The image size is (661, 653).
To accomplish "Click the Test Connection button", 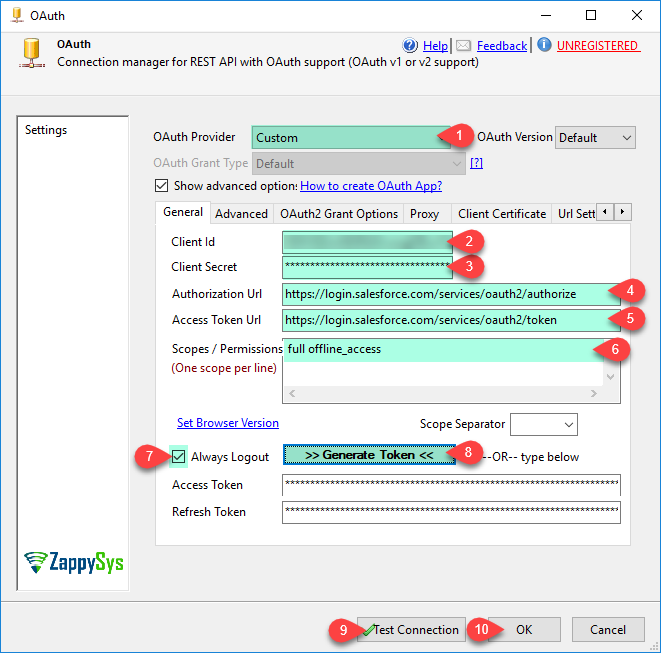I will coord(411,629).
